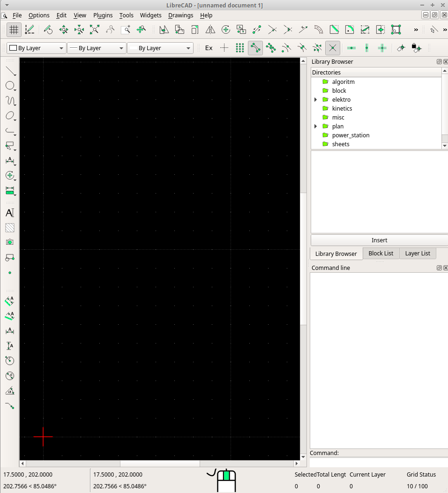Expand the plan folder in tree
Image resolution: width=448 pixels, height=493 pixels.
point(316,126)
